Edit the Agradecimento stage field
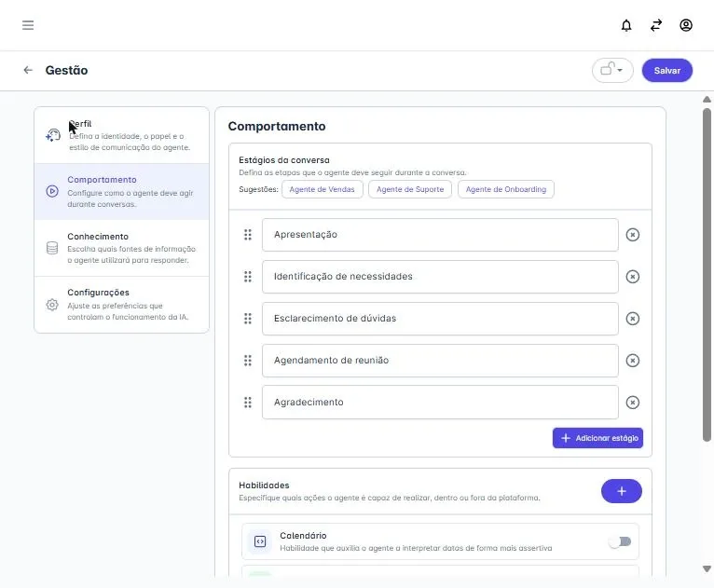Image resolution: width=714 pixels, height=588 pixels. [x=440, y=403]
